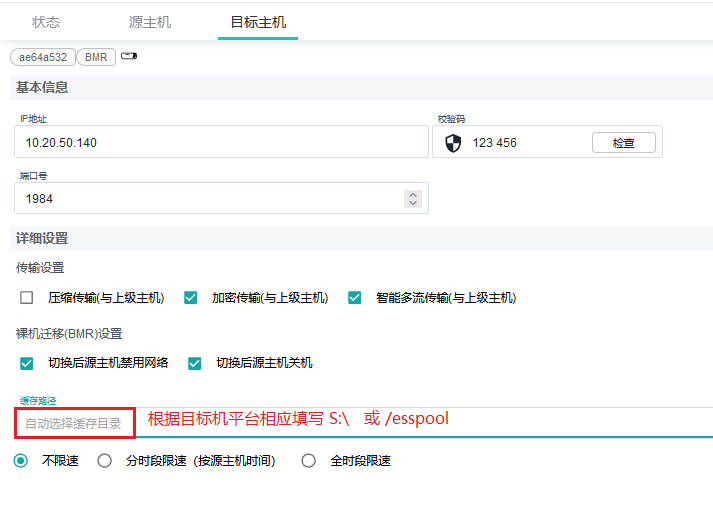This screenshot has width=713, height=515.
Task: Click the 缓存路径 cache directory input
Action: pyautogui.click(x=75, y=423)
